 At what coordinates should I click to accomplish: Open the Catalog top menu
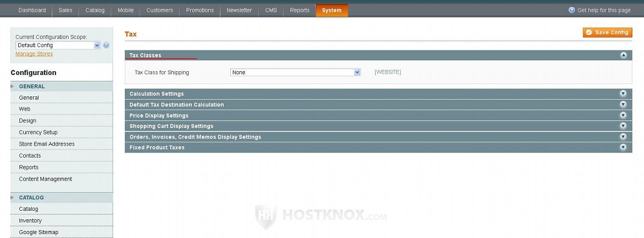coord(95,10)
